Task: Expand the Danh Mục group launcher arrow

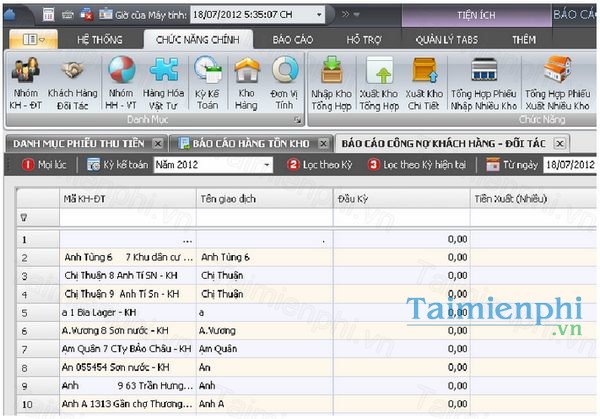Action: point(296,119)
